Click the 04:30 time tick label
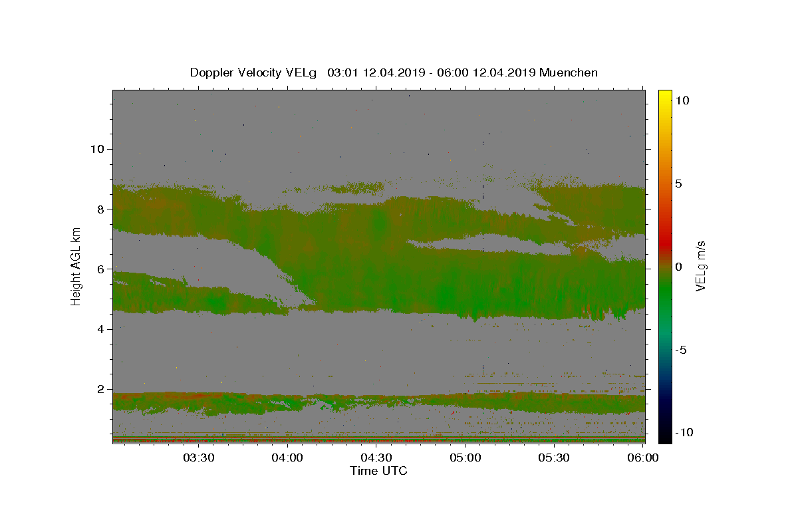The width and height of the screenshot is (798, 532). 376,458
